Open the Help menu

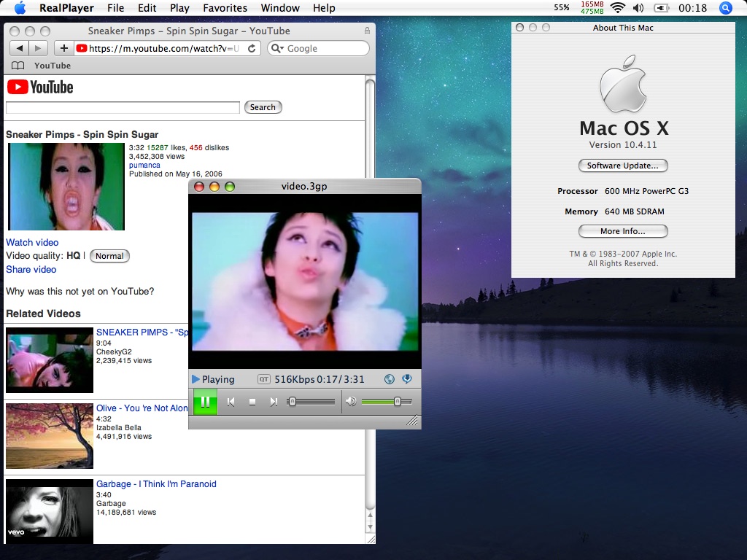(x=324, y=8)
